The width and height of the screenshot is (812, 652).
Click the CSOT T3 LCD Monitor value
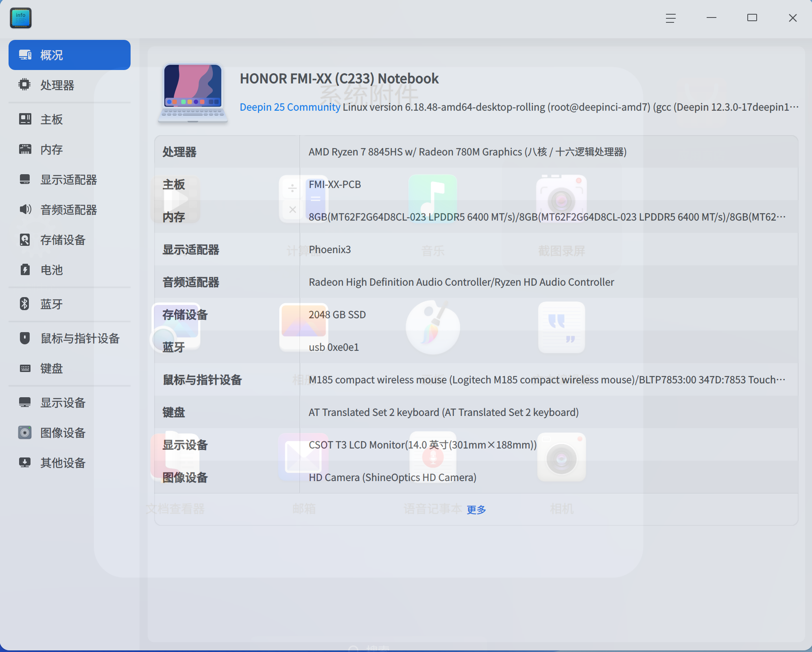coord(423,445)
